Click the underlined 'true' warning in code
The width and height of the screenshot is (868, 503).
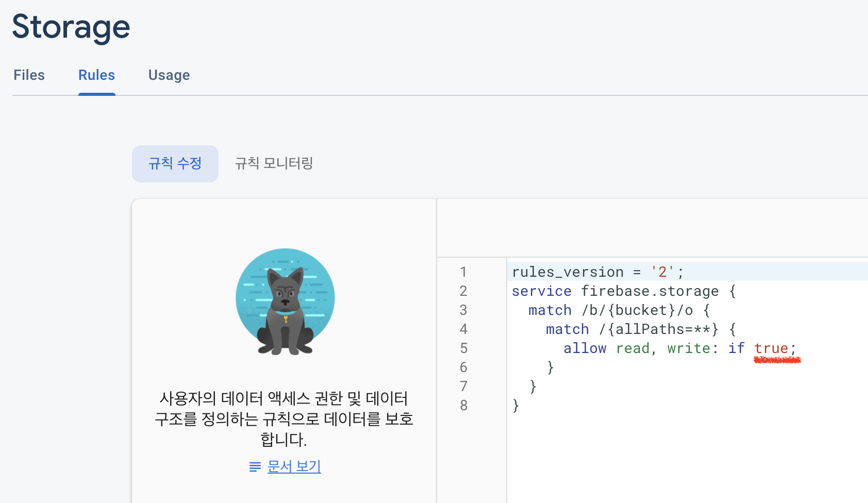pyautogui.click(x=772, y=348)
